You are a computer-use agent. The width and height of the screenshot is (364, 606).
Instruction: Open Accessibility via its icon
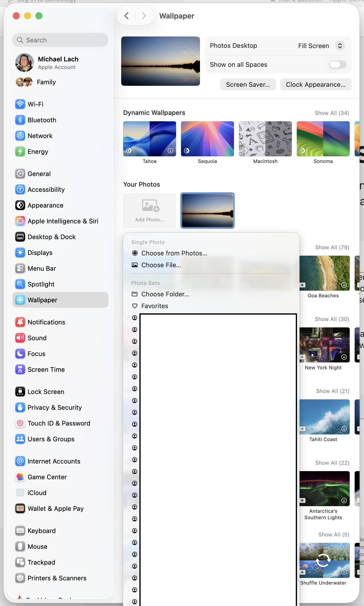click(x=20, y=190)
